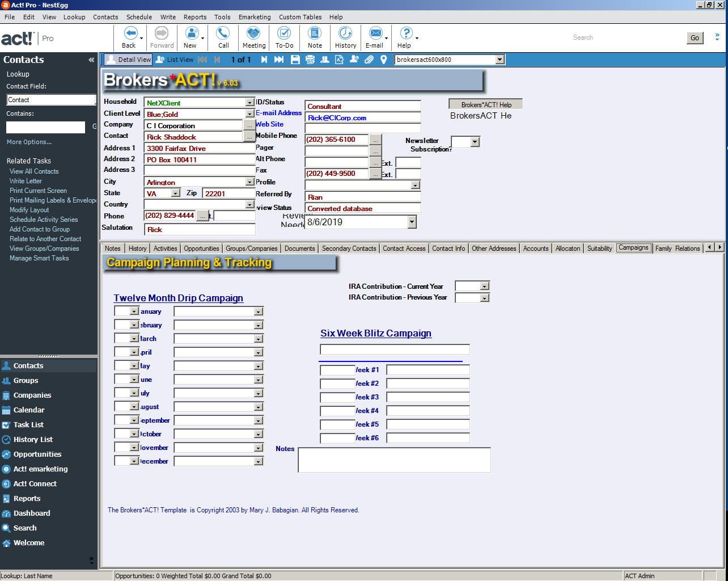Screen dimensions: 728x581
Task: Go to previous record arrow
Action: pos(217,60)
